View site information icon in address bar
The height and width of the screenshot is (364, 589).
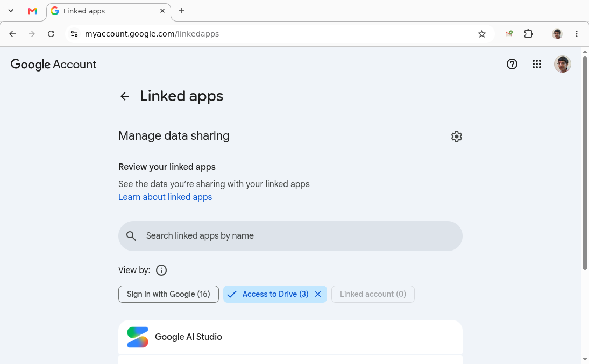coord(74,34)
